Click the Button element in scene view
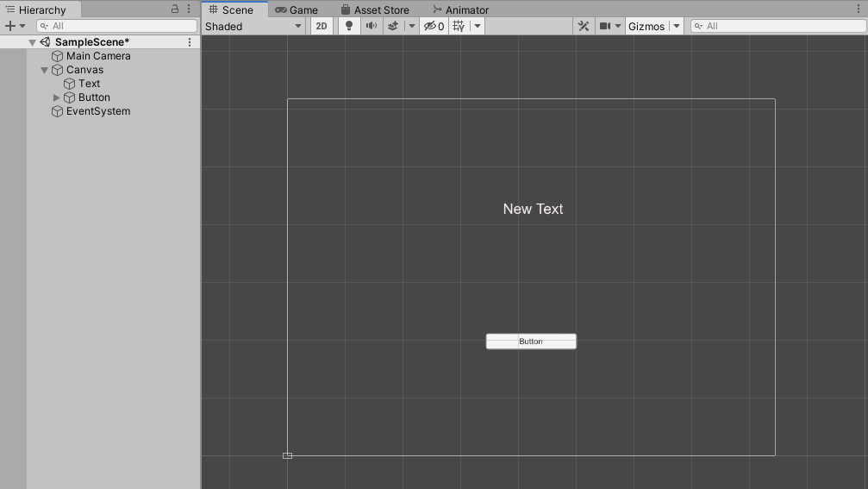 point(531,342)
